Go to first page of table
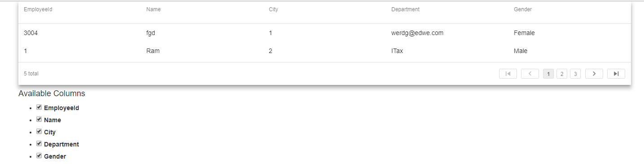This screenshot has height=164, width=644. click(x=508, y=74)
